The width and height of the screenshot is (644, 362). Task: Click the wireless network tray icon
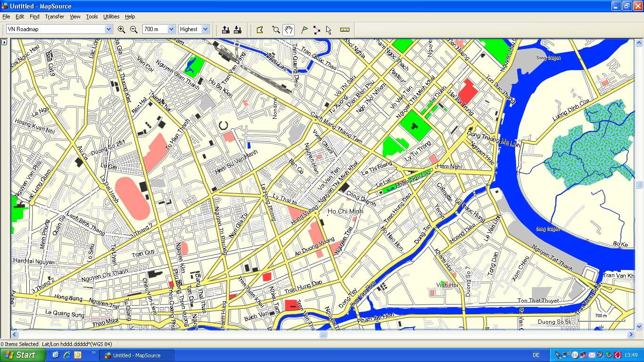point(567,355)
